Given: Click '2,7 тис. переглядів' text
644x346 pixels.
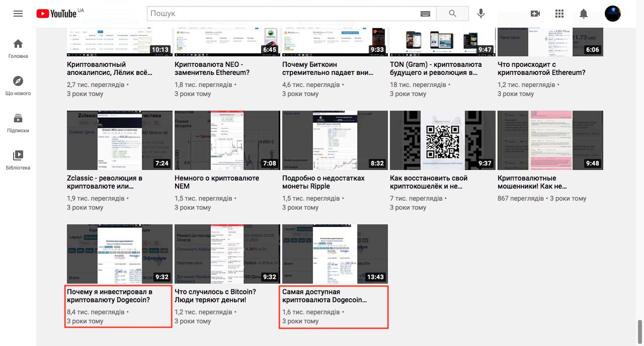Looking at the screenshot, I should 96,85.
